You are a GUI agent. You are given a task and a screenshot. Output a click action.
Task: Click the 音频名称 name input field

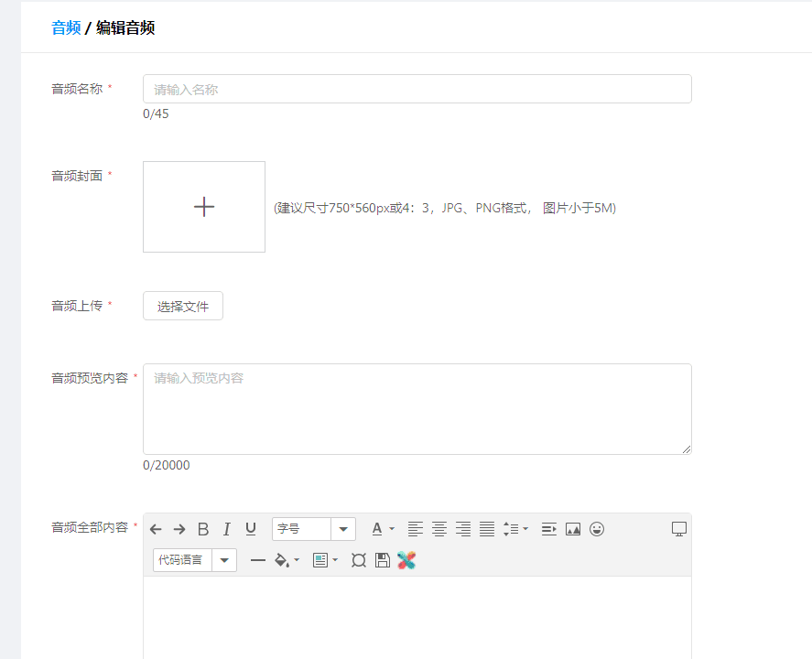tap(417, 89)
